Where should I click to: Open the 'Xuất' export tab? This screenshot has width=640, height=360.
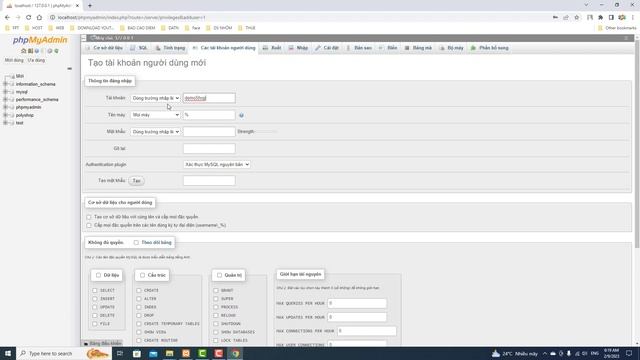click(x=272, y=48)
